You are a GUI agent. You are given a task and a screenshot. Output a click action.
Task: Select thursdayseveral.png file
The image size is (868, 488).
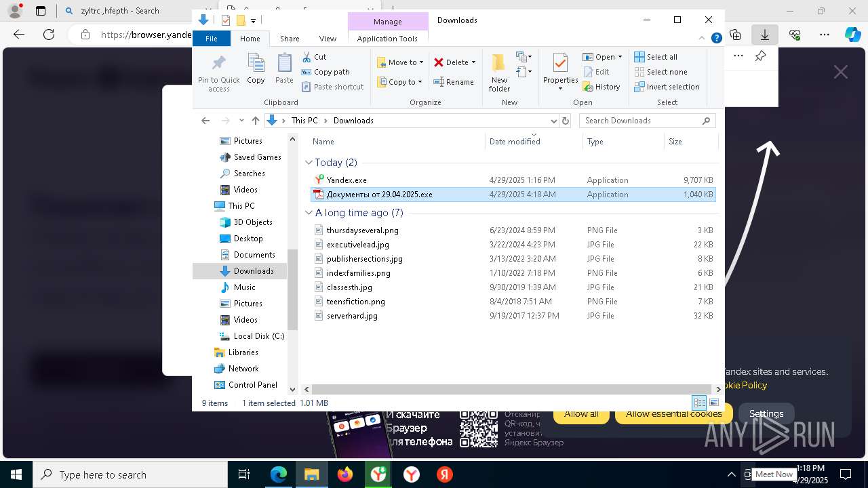click(513, 230)
